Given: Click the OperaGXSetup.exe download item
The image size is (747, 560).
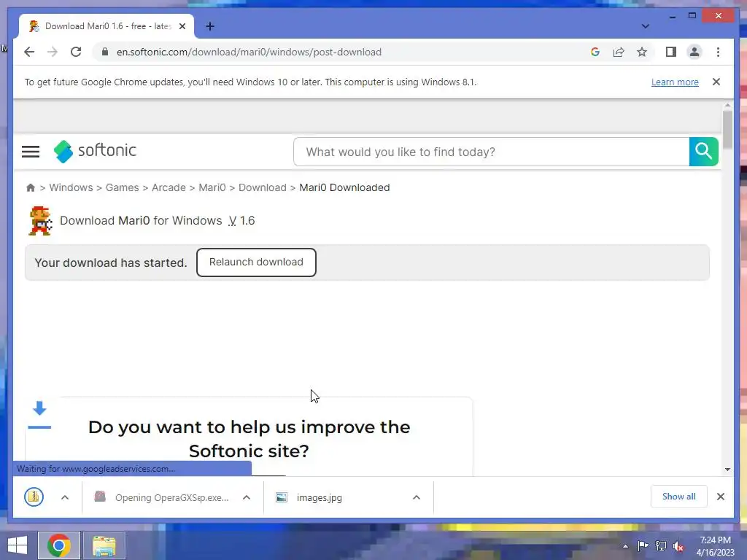Looking at the screenshot, I should [162, 497].
